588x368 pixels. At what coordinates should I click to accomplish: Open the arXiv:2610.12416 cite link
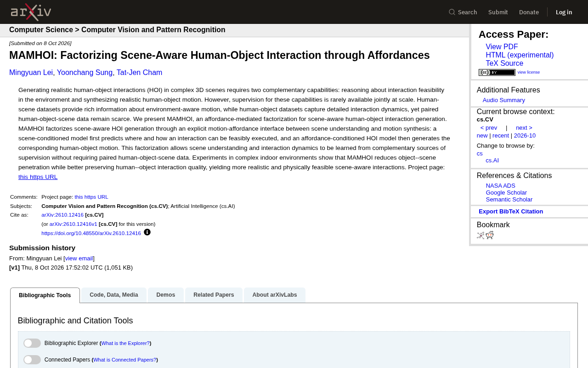62,215
